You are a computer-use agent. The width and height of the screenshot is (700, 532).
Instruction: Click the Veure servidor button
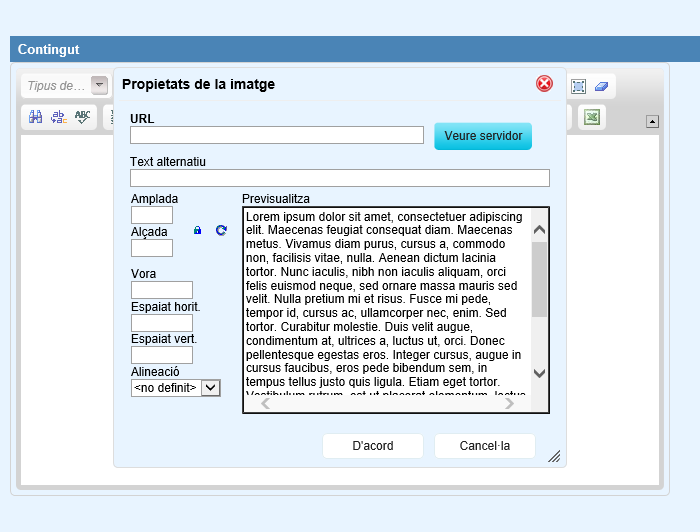tap(483, 136)
